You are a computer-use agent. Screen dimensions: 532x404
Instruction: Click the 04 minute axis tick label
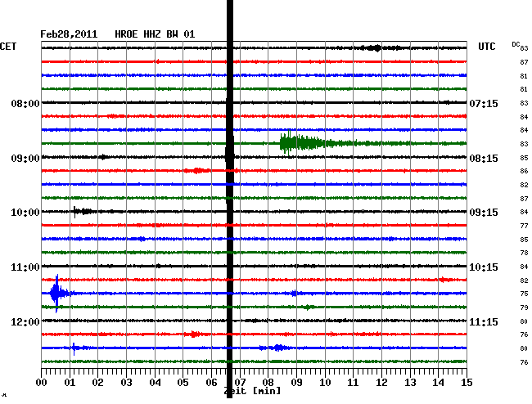[155, 383]
